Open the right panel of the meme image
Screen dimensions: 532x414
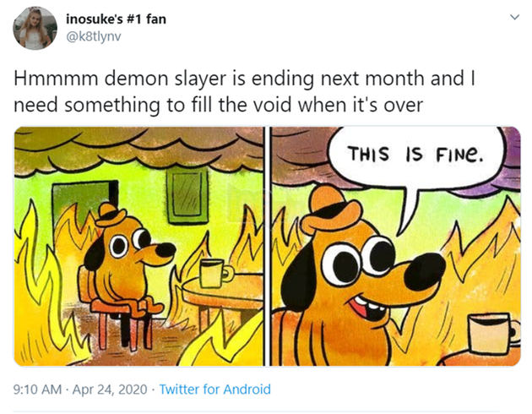(396, 246)
